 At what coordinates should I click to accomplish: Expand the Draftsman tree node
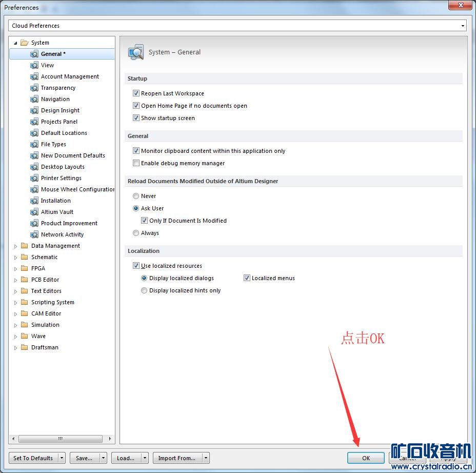point(15,348)
